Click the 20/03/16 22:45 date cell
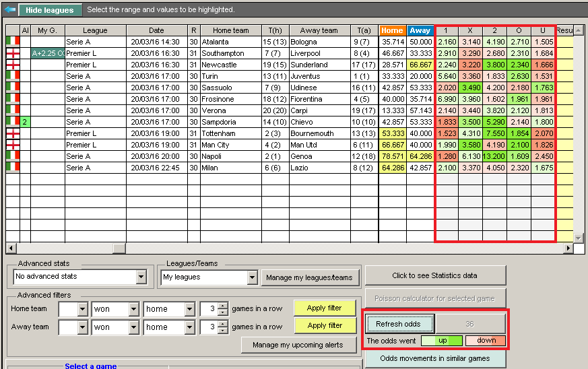The width and height of the screenshot is (588, 369). click(157, 168)
